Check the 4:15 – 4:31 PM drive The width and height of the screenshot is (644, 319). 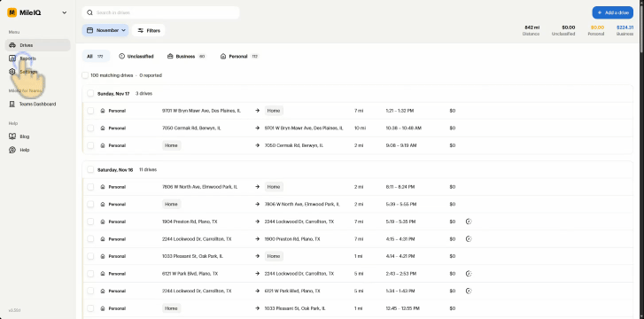tap(90, 239)
